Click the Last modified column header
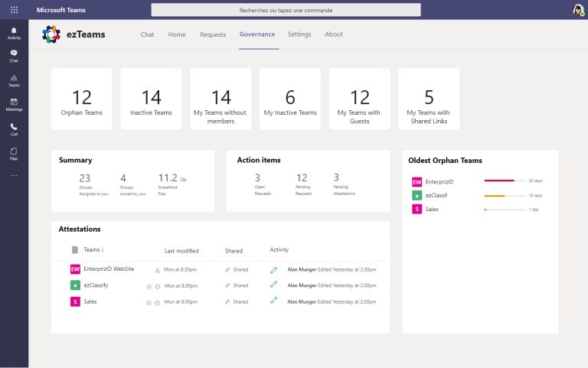The height and width of the screenshot is (368, 588). [181, 251]
